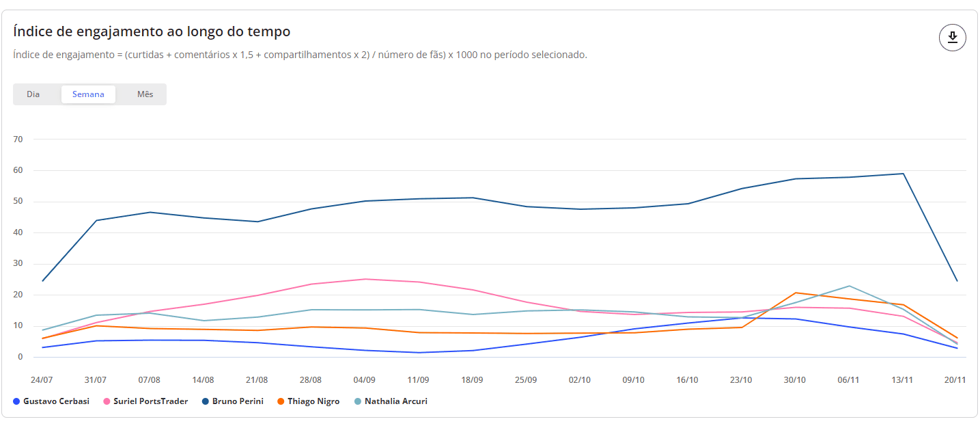Click Thiago Nigro peak at 30/10
Screen dimensions: 980x428
pyautogui.click(x=796, y=293)
